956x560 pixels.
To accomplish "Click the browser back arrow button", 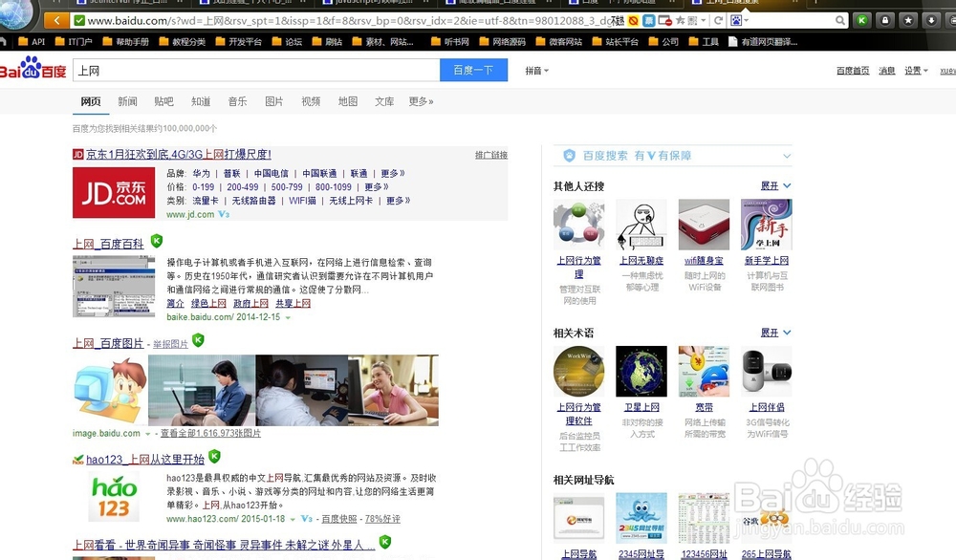I will click(56, 21).
